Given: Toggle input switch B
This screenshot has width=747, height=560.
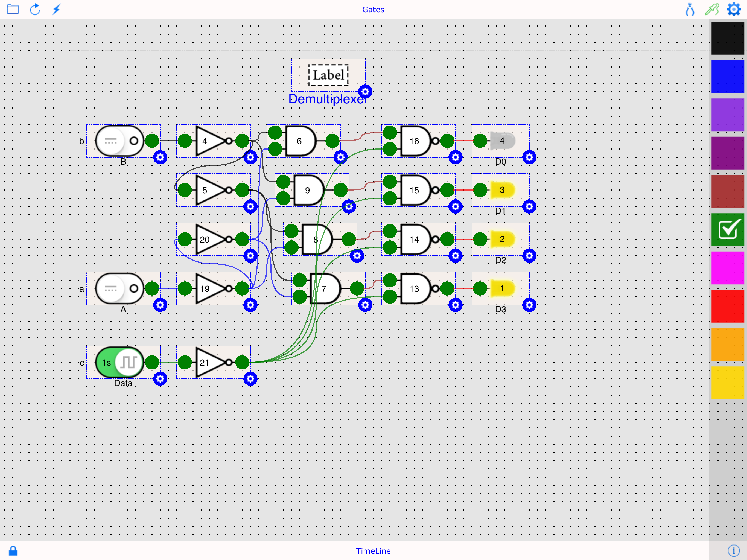Looking at the screenshot, I should pos(120,141).
